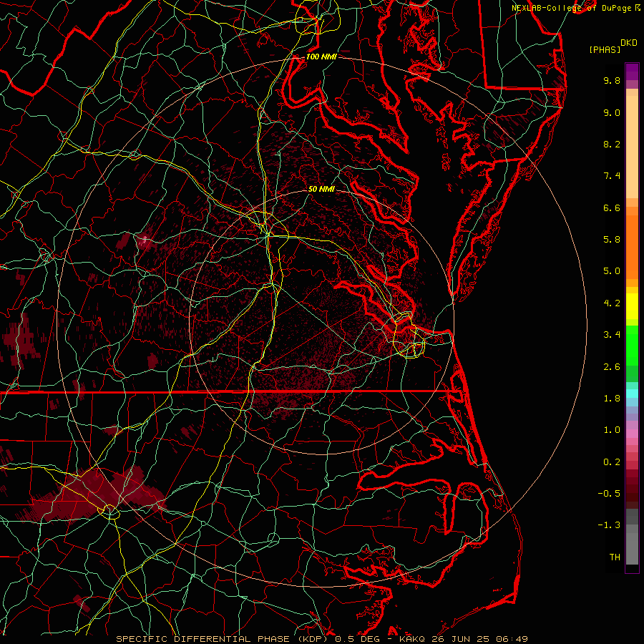Click the TH threshold label
644x644 pixels.
[x=615, y=557]
